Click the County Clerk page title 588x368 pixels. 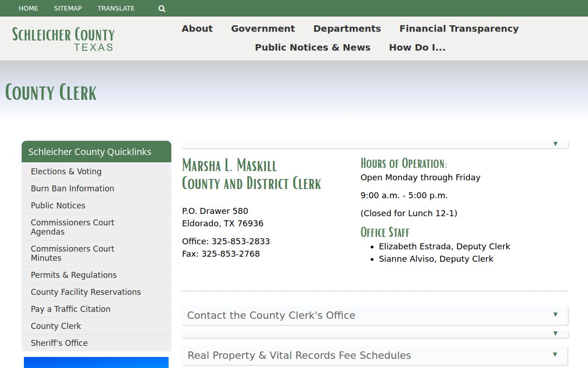[x=51, y=92]
